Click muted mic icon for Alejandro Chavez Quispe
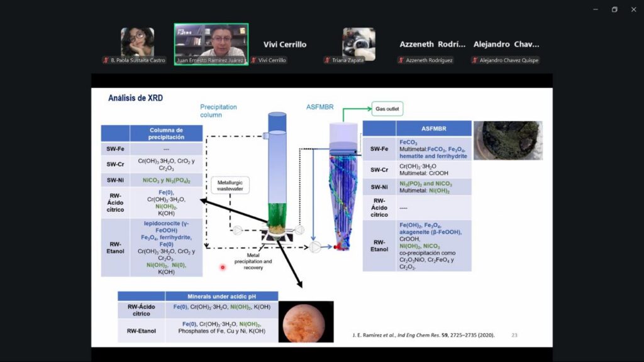The width and height of the screenshot is (644, 362). (x=475, y=60)
